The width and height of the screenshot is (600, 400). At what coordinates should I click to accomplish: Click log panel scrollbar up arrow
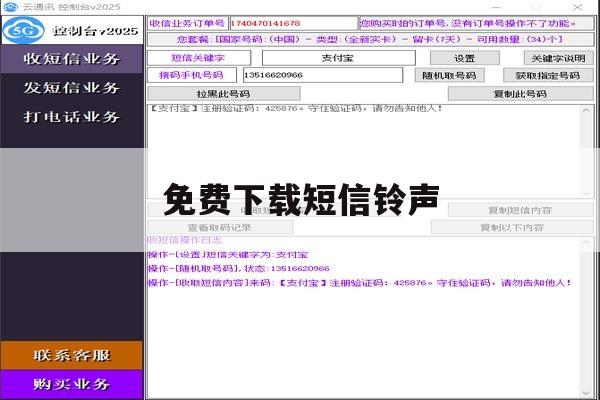pyautogui.click(x=586, y=243)
